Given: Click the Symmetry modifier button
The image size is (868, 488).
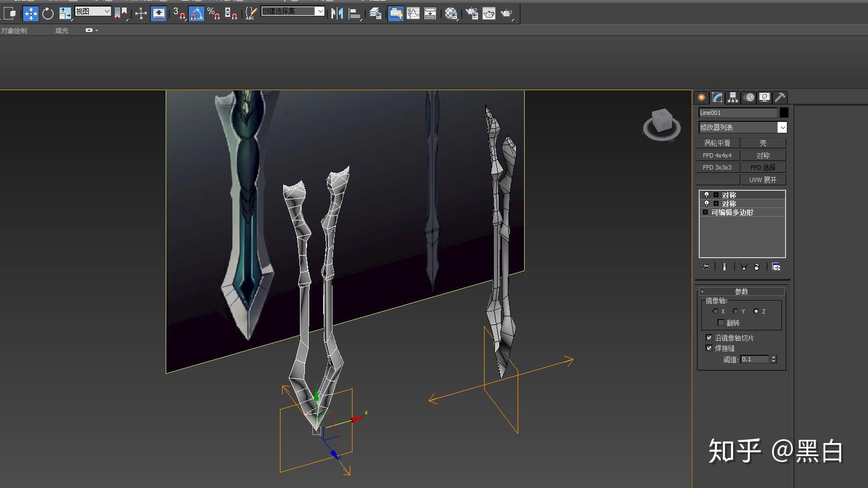Looking at the screenshot, I should pos(763,155).
